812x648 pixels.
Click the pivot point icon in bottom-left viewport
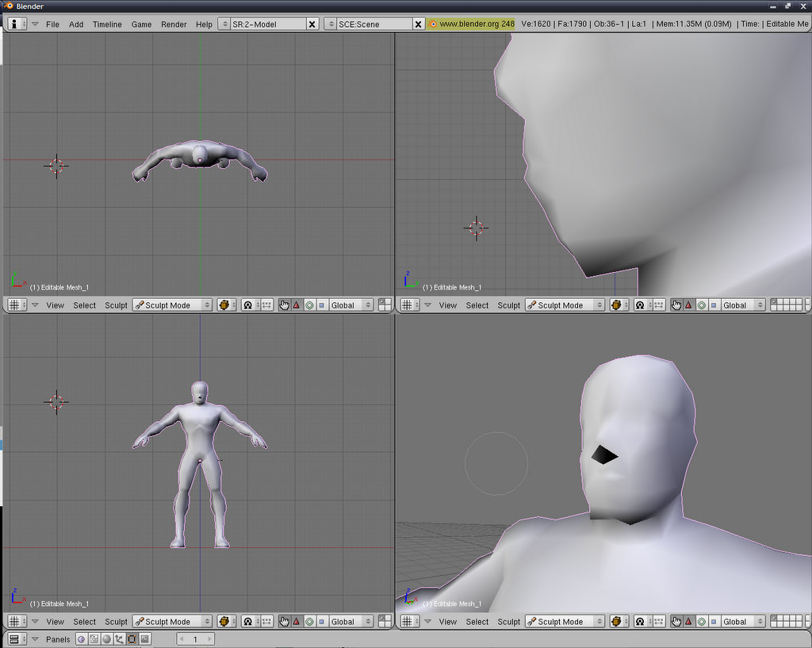coord(247,622)
